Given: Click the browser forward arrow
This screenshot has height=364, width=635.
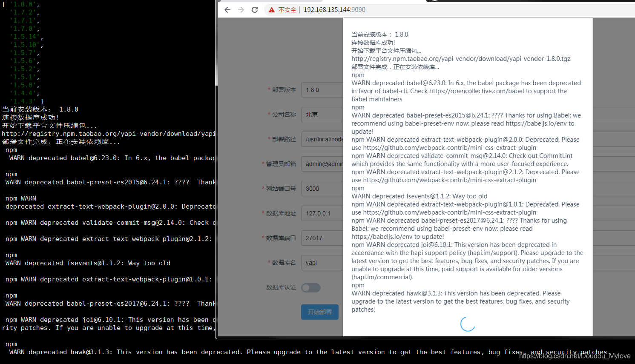Looking at the screenshot, I should pos(241,9).
